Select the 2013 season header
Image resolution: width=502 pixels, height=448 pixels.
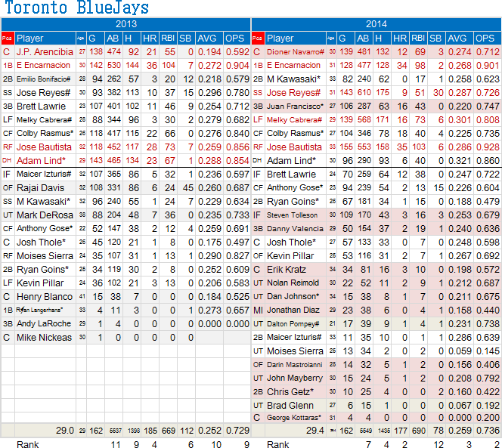pyautogui.click(x=125, y=24)
